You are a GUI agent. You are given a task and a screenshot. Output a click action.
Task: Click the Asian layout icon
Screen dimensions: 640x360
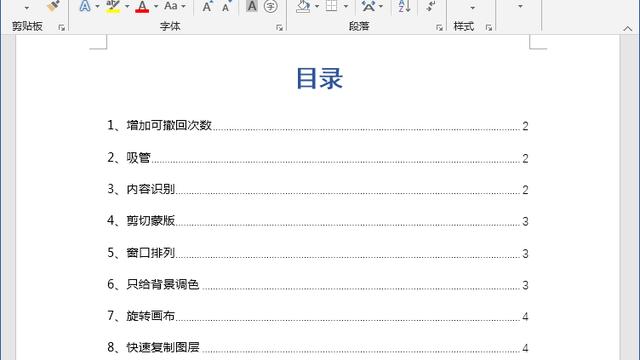pyautogui.click(x=368, y=6)
